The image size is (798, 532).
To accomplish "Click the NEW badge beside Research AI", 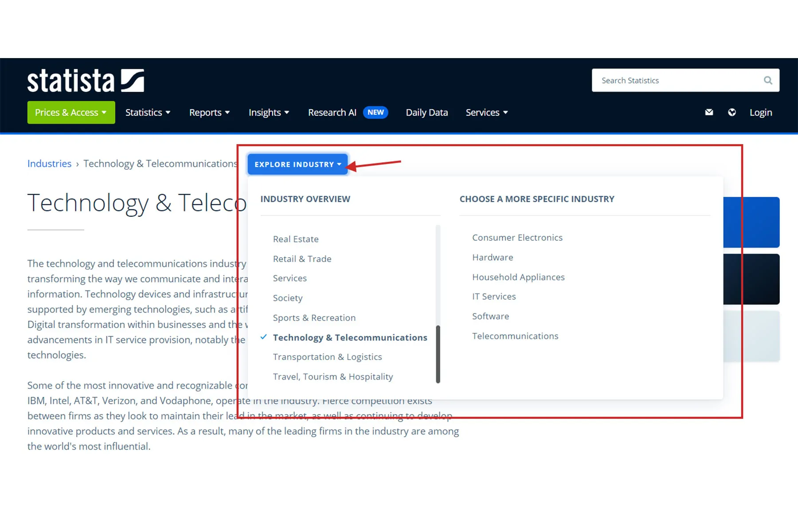I will [375, 113].
